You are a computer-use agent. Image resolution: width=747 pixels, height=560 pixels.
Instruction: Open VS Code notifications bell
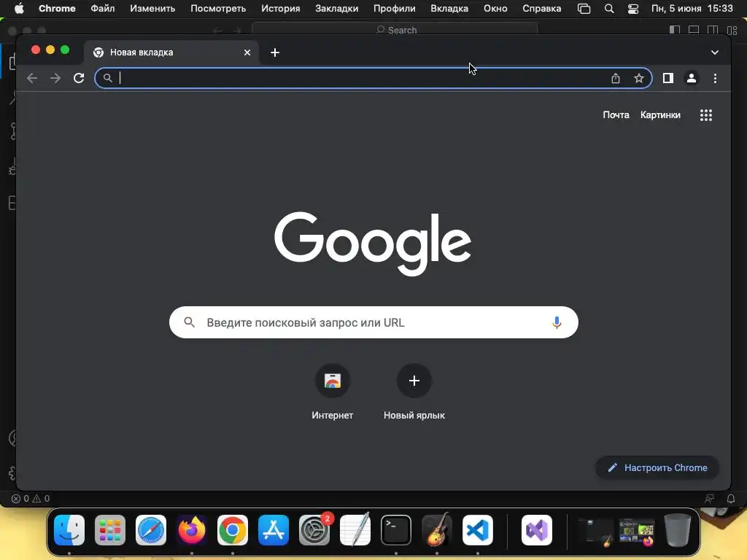coord(731,499)
